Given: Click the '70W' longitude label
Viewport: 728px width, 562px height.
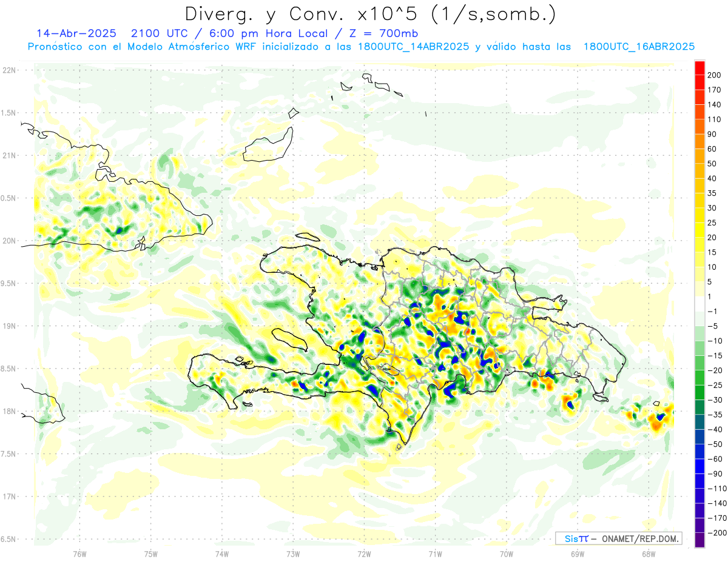Looking at the screenshot, I should 506,554.
